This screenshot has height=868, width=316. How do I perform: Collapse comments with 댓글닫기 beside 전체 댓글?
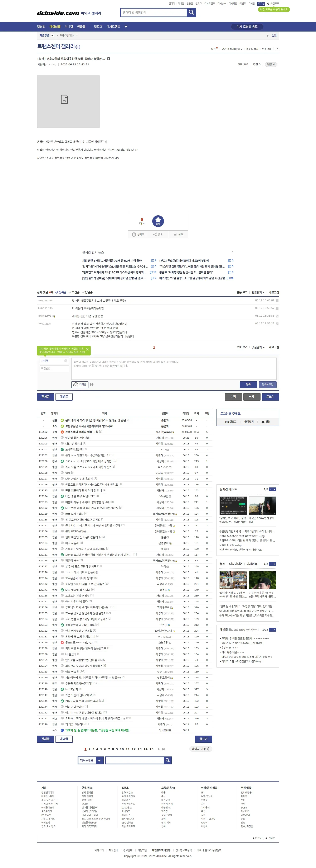(258, 292)
